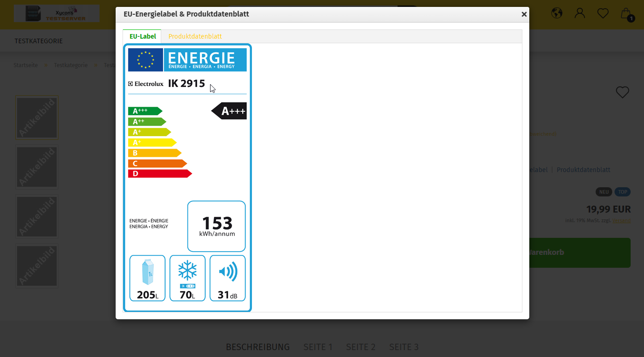Select the EU-Label tab
This screenshot has height=357, width=644.
[142, 36]
